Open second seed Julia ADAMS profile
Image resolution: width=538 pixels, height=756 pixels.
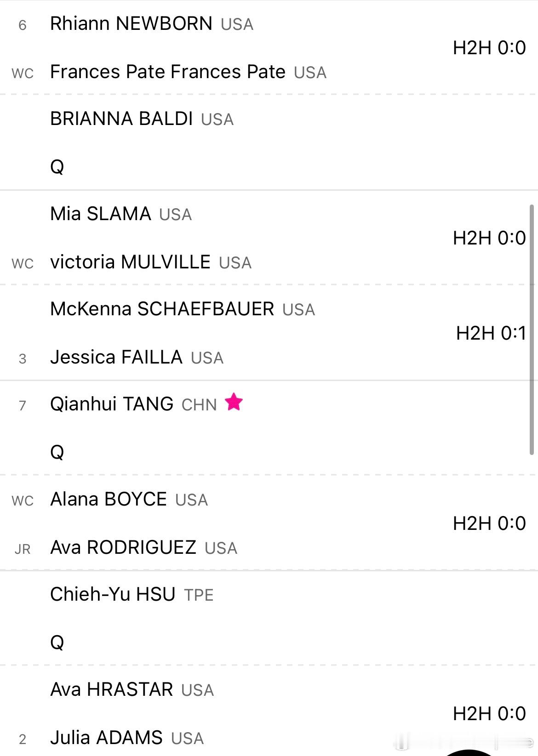[x=106, y=738]
